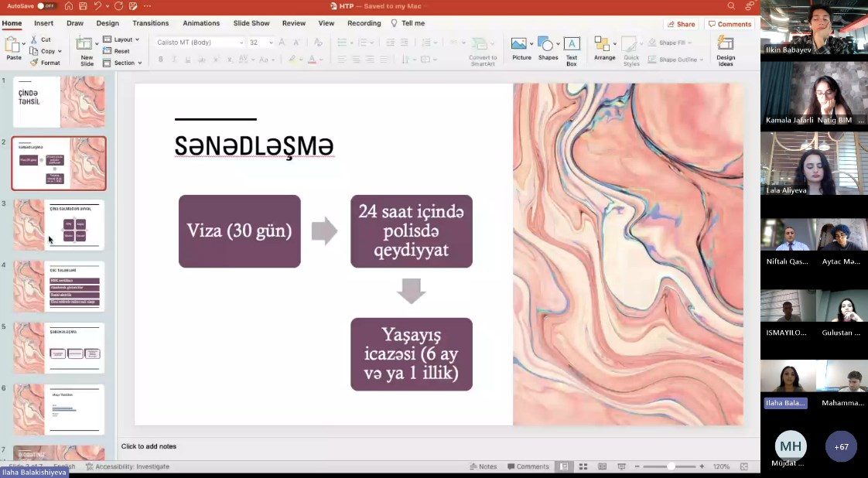Click the Save icon in title bar
The height and width of the screenshot is (478, 868).
(83, 6)
